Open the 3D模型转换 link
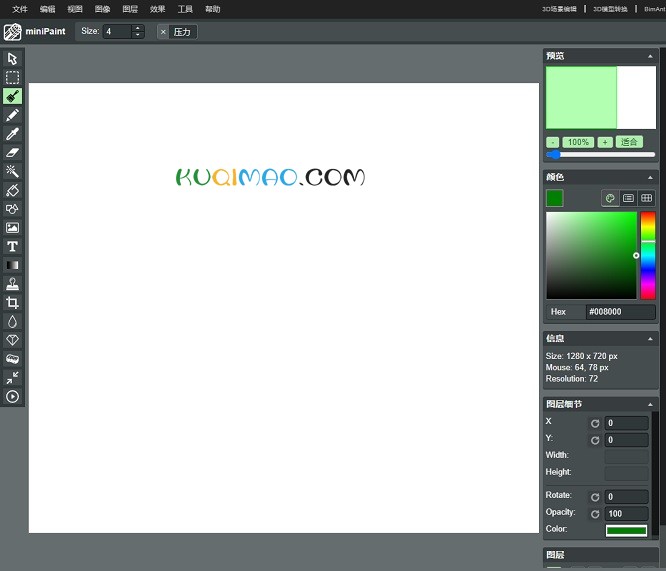Viewport: 666px width, 571px height. [x=610, y=9]
